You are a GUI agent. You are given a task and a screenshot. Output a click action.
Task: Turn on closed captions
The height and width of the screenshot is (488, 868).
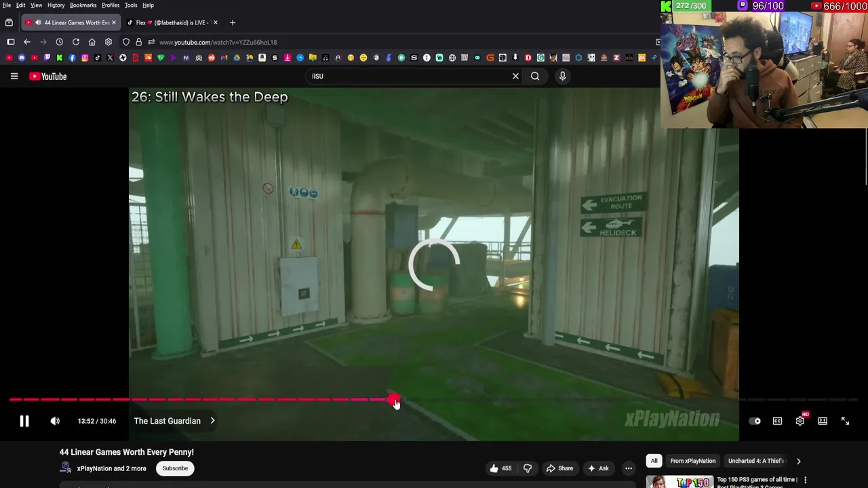[777, 421]
